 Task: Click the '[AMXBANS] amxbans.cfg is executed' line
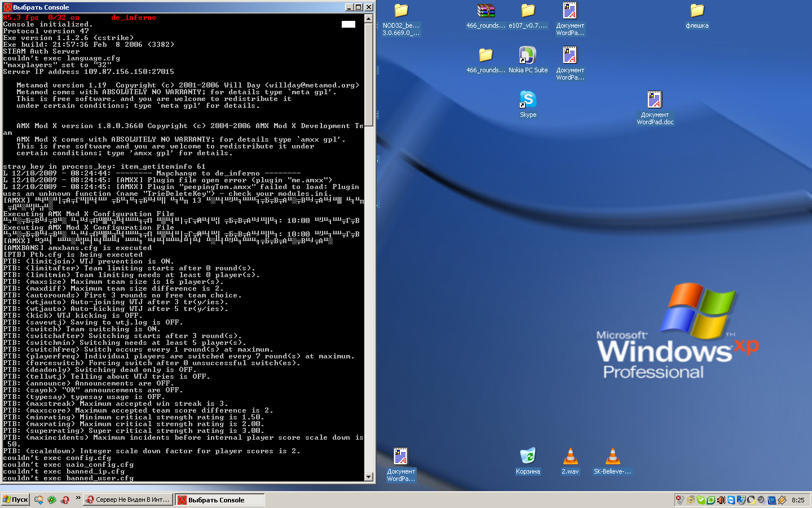click(77, 248)
